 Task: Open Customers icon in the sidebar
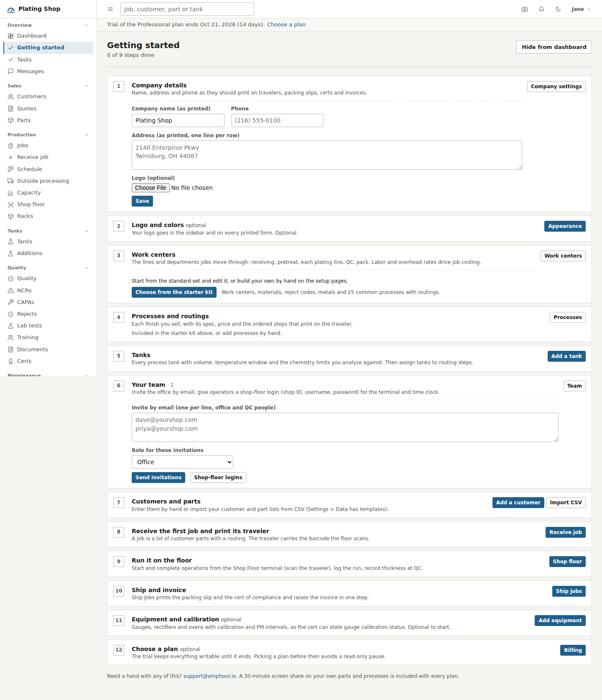click(x=11, y=97)
